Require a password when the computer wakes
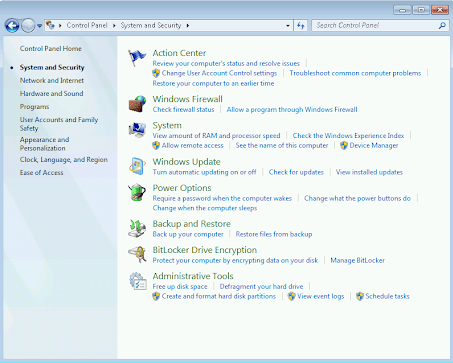 pos(222,198)
